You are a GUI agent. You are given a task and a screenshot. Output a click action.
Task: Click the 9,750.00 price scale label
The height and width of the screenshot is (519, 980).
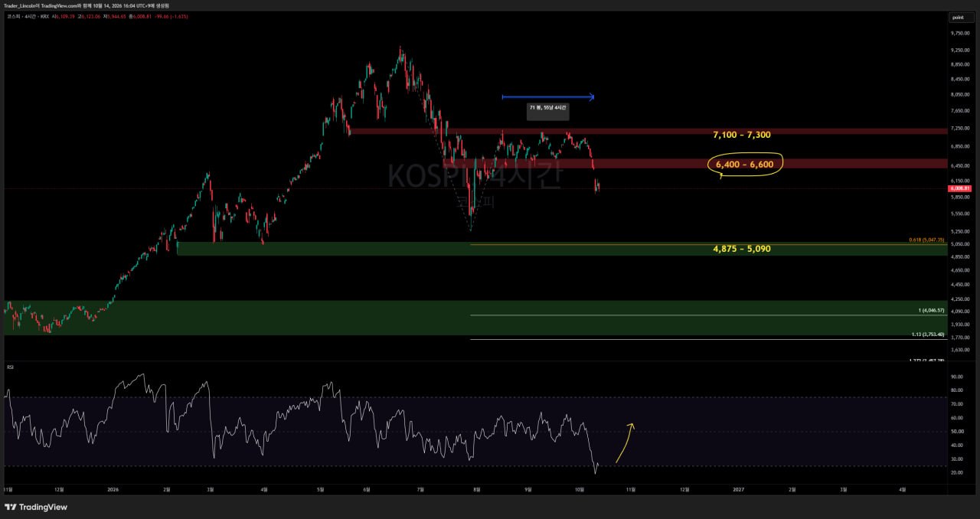coord(961,33)
